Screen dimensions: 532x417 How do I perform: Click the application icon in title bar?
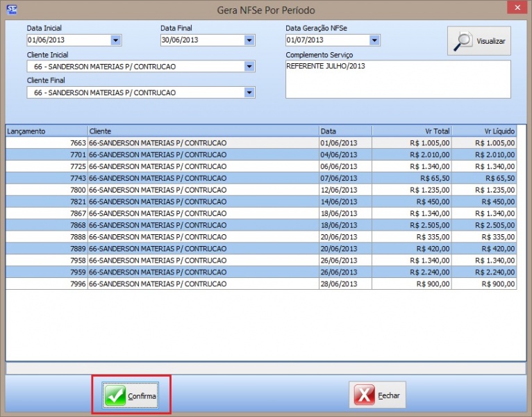coord(11,9)
